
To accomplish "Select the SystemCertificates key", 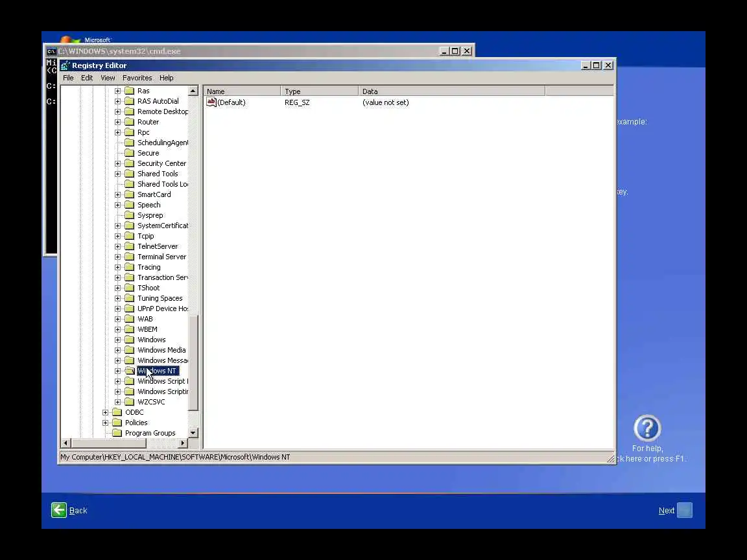I will click(163, 226).
